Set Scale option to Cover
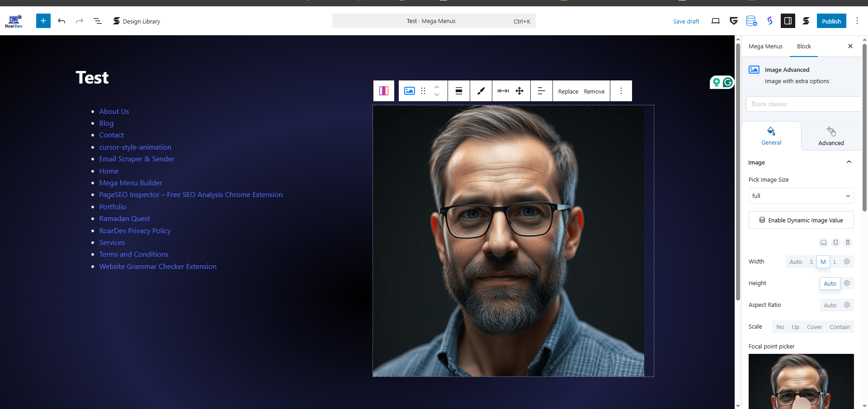868x409 pixels. [x=814, y=327]
